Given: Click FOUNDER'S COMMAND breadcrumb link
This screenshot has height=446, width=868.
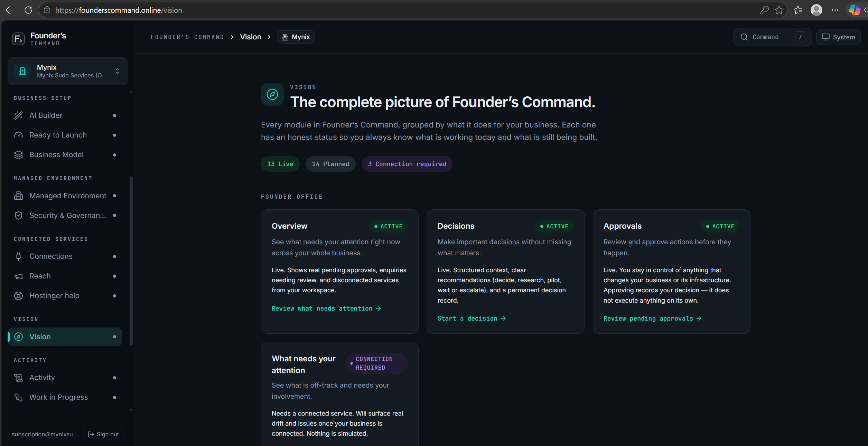Looking at the screenshot, I should tap(187, 37).
